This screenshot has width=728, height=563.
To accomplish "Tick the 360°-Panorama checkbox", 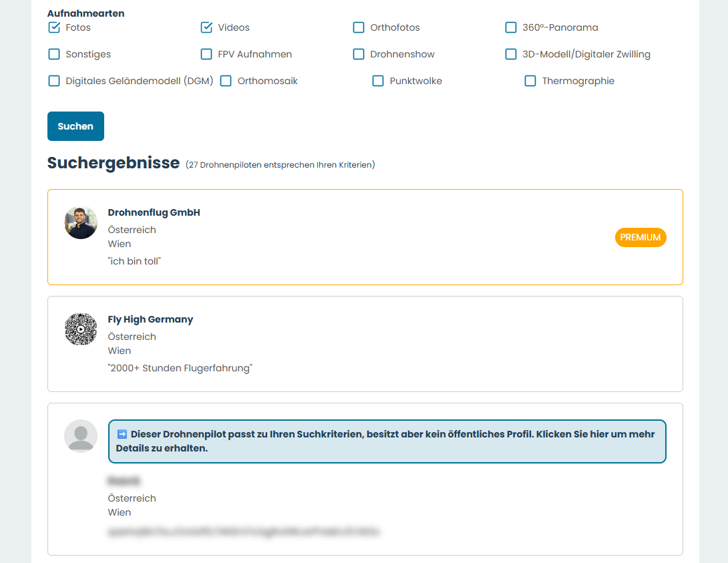I will pyautogui.click(x=511, y=27).
